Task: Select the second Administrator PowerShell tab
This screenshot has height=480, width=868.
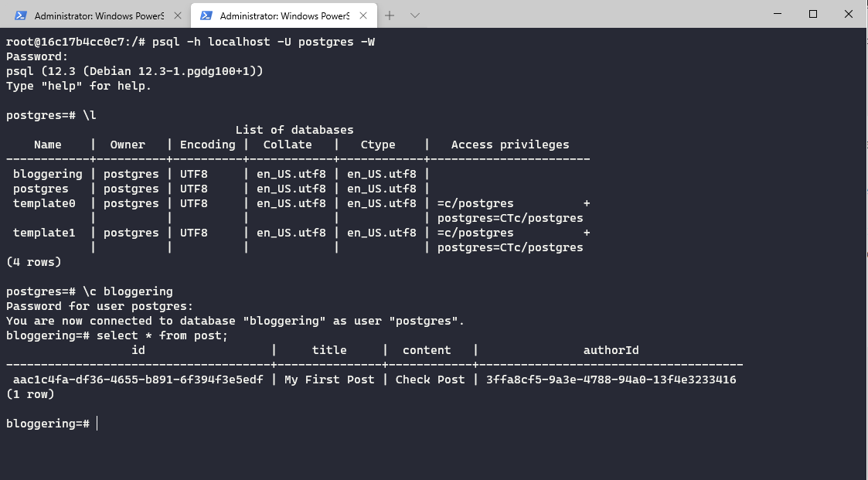Action: [284, 15]
